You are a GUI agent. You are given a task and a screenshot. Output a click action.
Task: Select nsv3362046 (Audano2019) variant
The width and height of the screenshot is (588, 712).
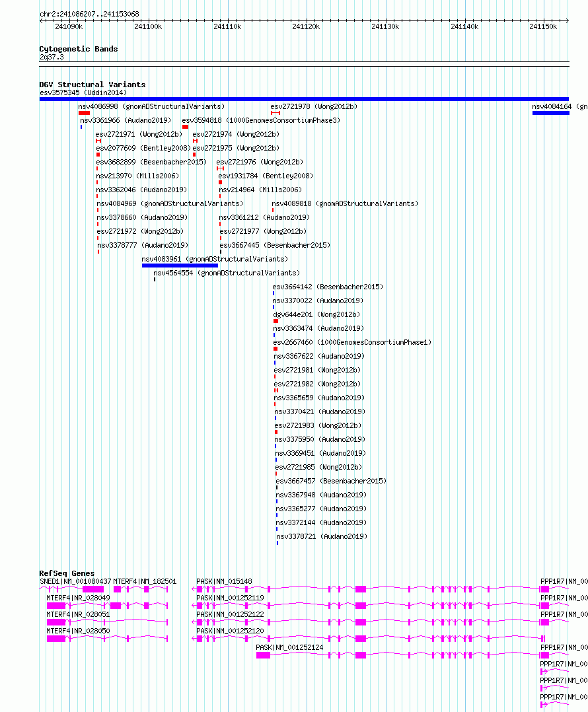pyautogui.click(x=141, y=190)
